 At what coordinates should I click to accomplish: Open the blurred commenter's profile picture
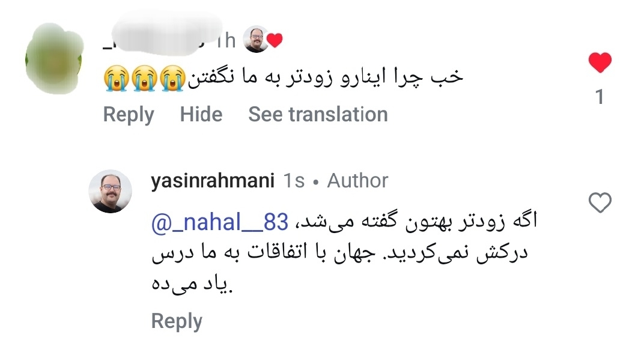pos(54,57)
